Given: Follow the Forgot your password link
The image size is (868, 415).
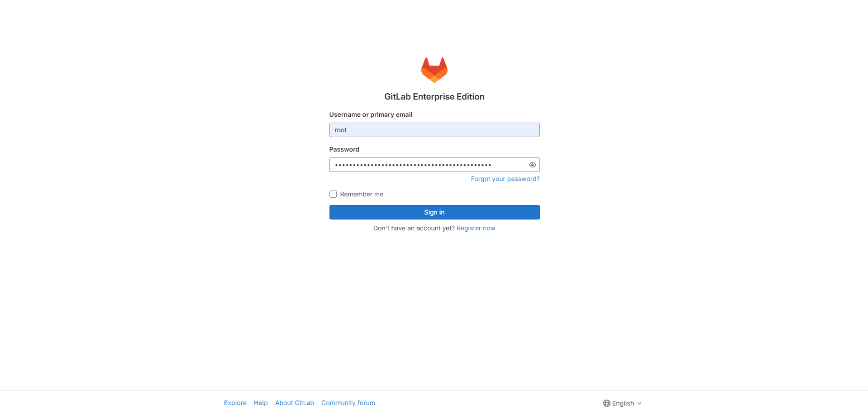Looking at the screenshot, I should click(505, 179).
